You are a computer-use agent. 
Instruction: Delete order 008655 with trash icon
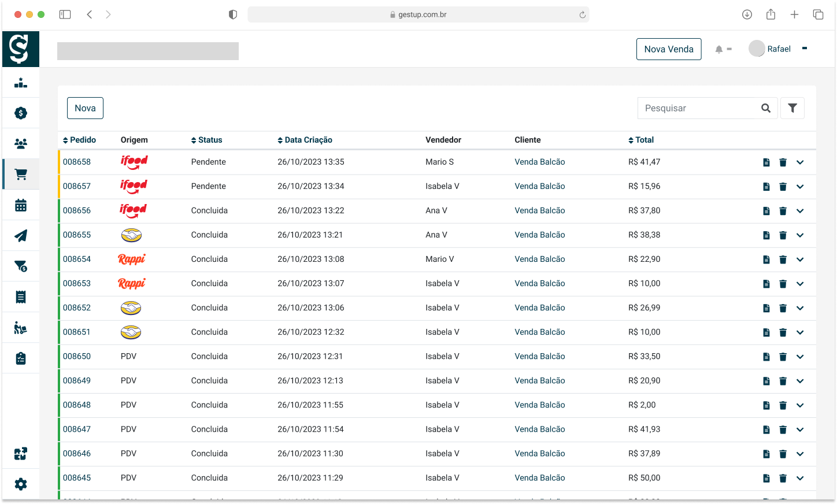pyautogui.click(x=783, y=235)
